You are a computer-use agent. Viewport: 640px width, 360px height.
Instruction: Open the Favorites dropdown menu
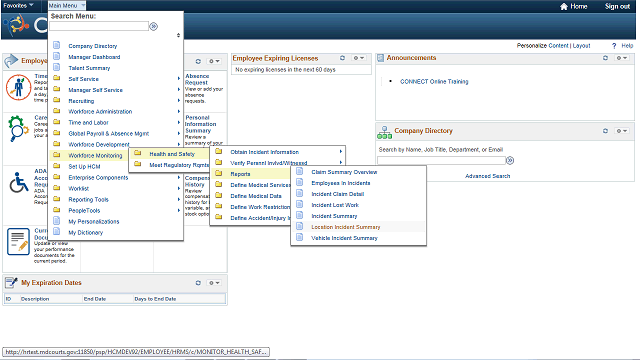pos(18,6)
